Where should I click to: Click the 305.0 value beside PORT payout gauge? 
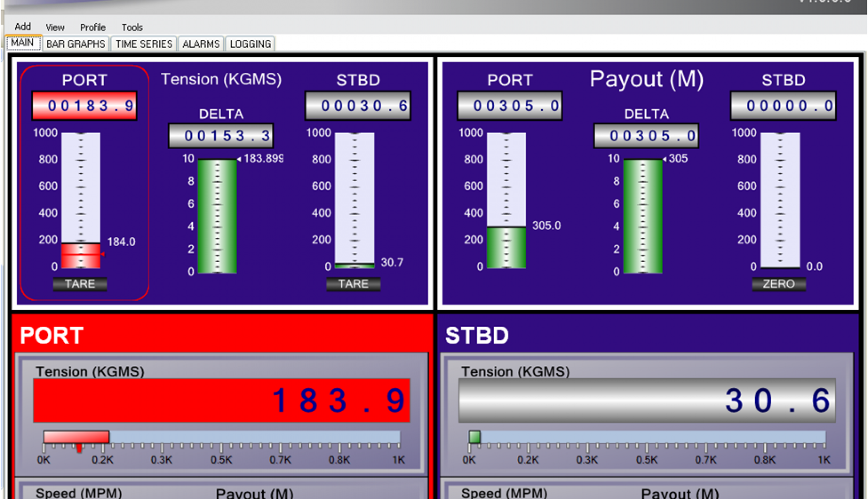546,226
